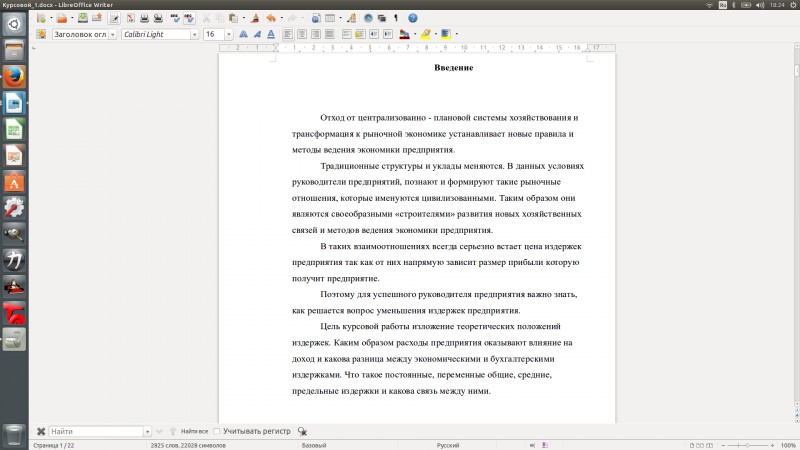The width and height of the screenshot is (800, 450).
Task: Print the document with the printer icon
Action: click(144, 18)
